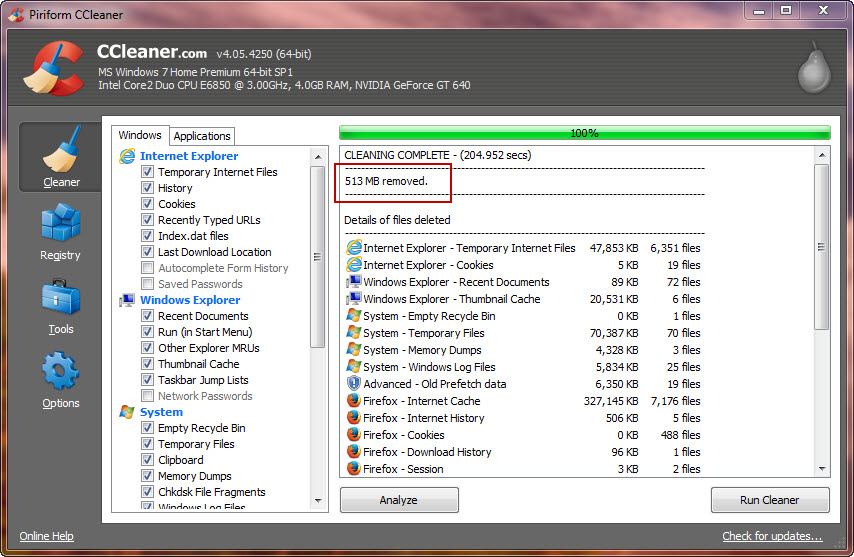Click the Windows Explorer category icon
Image resolution: width=854 pixels, height=557 pixels.
point(127,300)
